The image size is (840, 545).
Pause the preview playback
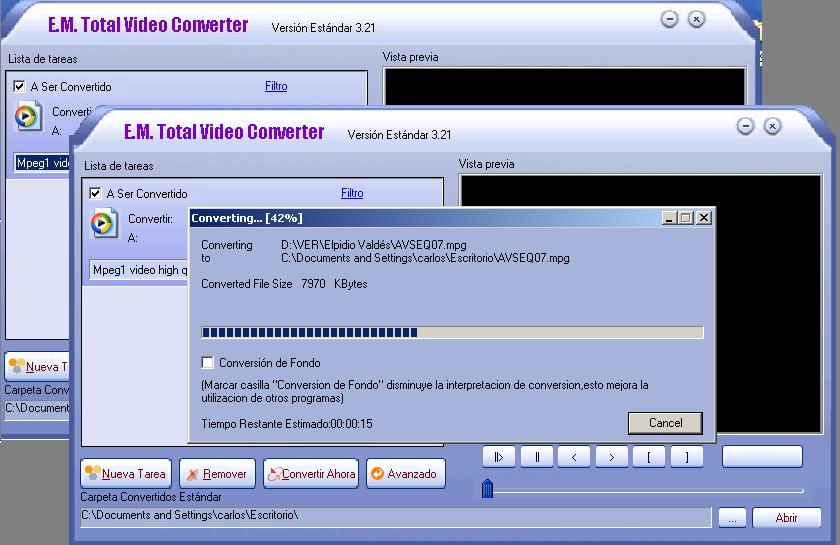coord(537,457)
